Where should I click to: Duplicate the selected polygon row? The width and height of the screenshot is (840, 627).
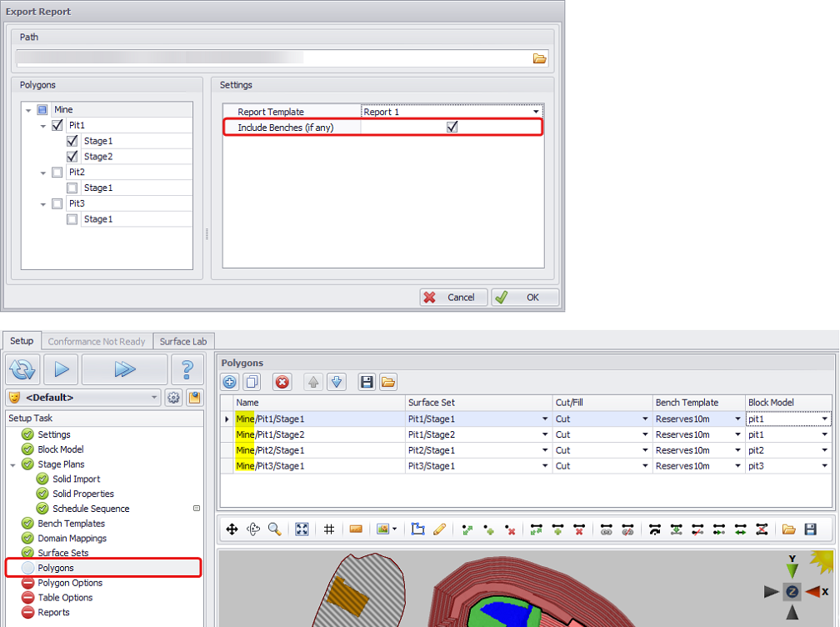pyautogui.click(x=252, y=382)
